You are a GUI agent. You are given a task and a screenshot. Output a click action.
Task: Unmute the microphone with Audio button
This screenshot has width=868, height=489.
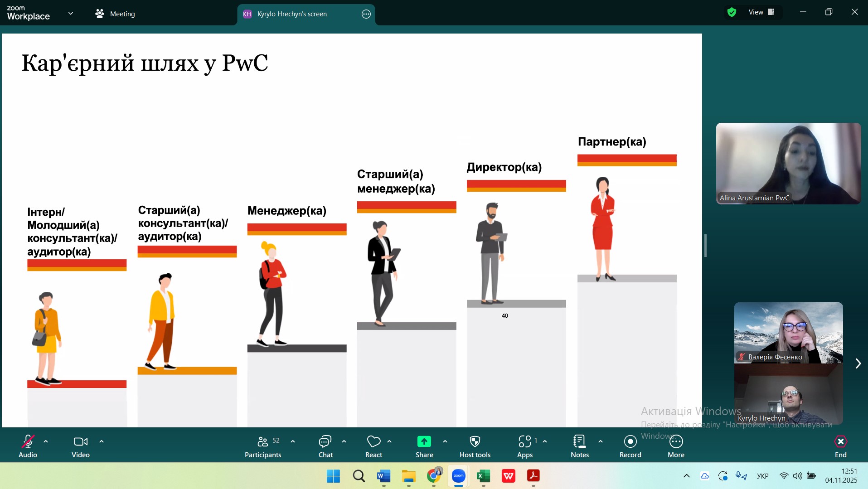click(28, 446)
